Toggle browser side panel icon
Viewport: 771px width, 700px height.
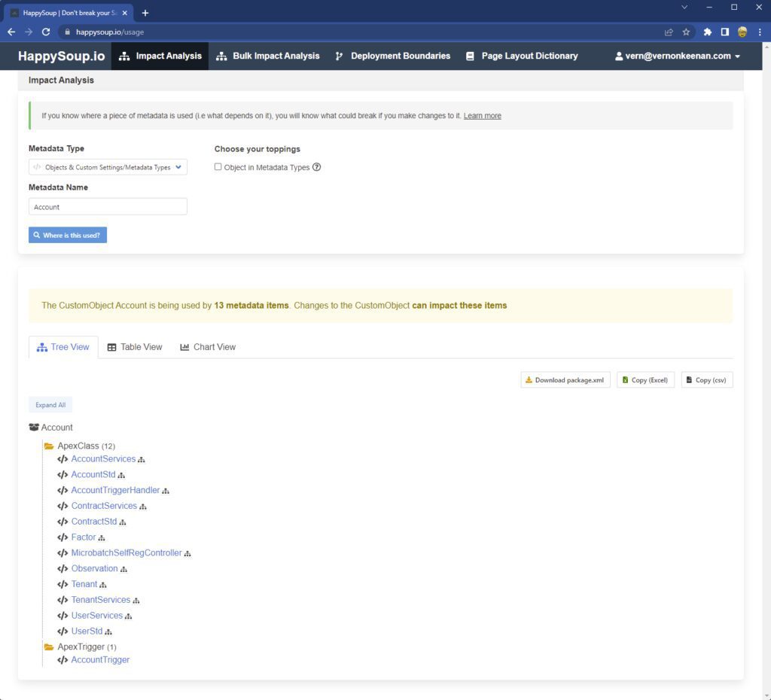tap(725, 32)
